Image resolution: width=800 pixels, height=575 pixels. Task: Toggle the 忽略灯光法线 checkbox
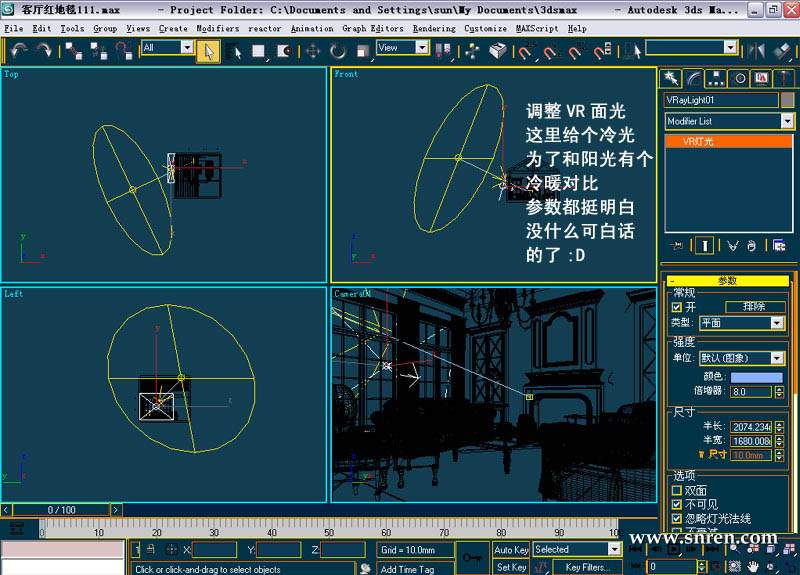677,518
